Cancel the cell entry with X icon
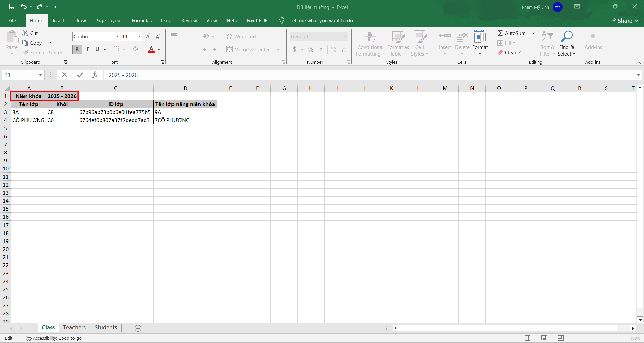This screenshot has height=343, width=644. tap(64, 75)
